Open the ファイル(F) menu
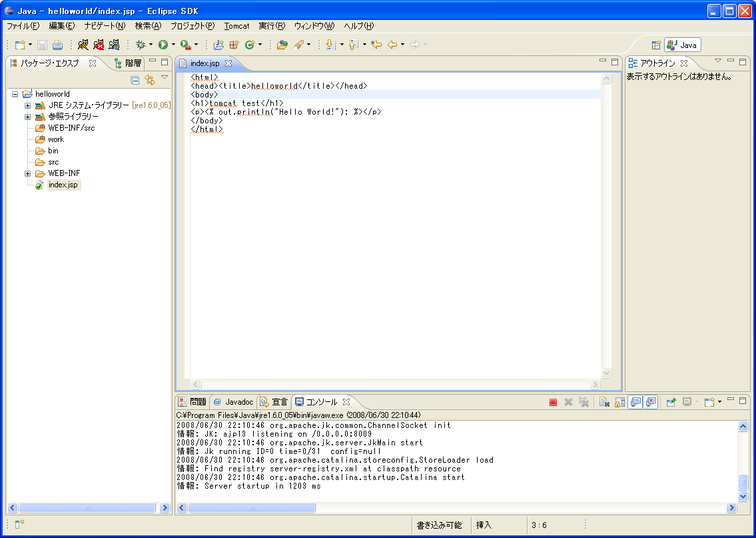 [x=23, y=26]
